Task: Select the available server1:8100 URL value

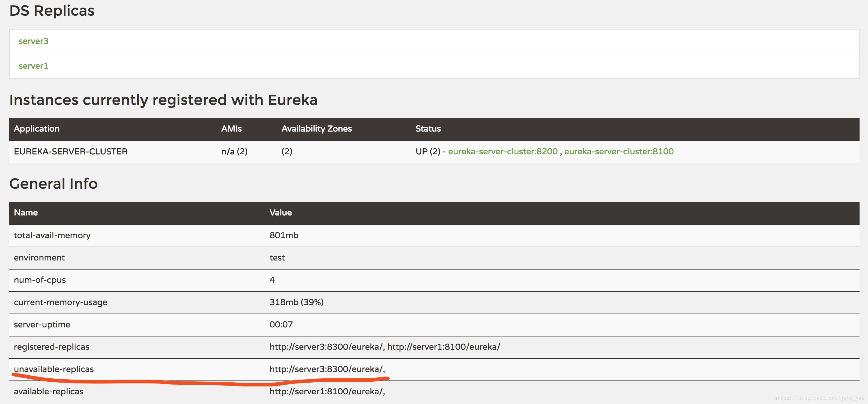Action: pyautogui.click(x=327, y=392)
